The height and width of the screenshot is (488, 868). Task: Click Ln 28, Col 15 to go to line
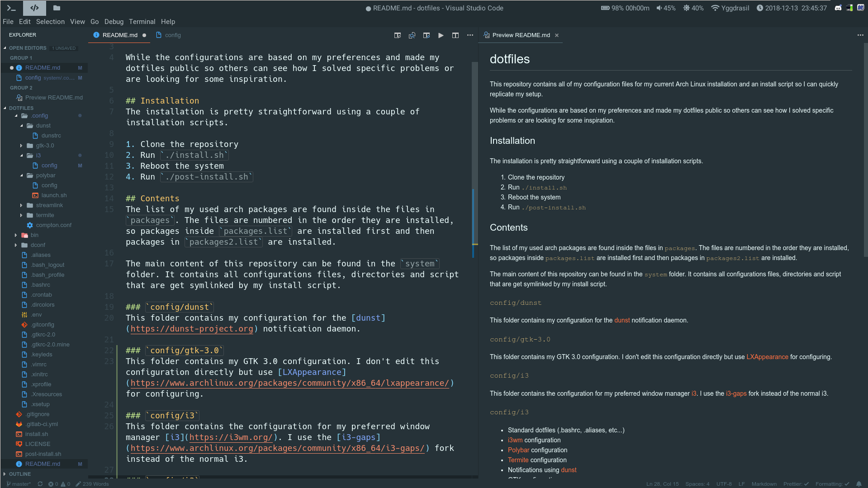tap(662, 484)
